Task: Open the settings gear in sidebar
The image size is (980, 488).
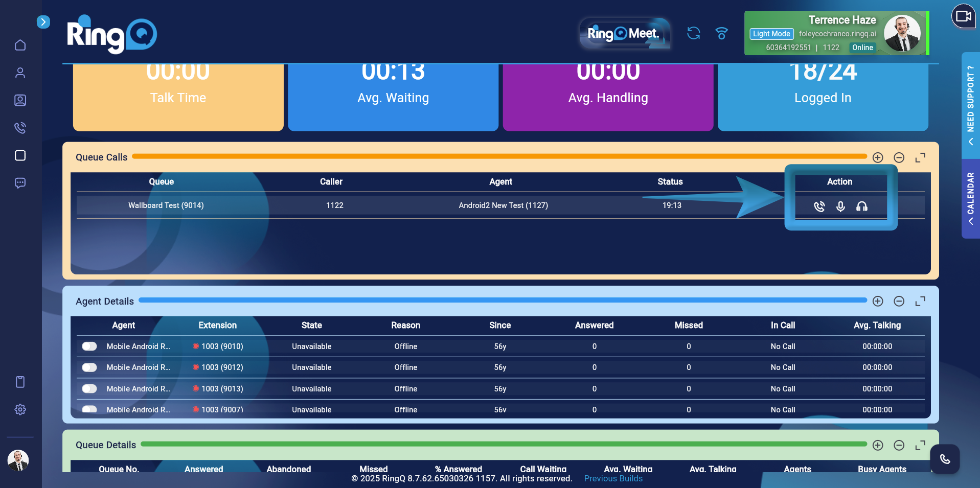Action: pos(20,409)
